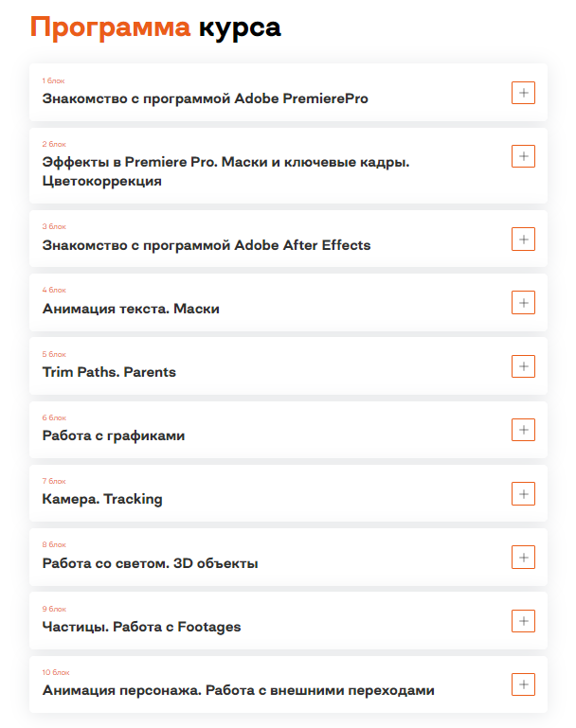Select title Знакомство с программой Adobe PremierePro
The image size is (576, 728).
[205, 98]
